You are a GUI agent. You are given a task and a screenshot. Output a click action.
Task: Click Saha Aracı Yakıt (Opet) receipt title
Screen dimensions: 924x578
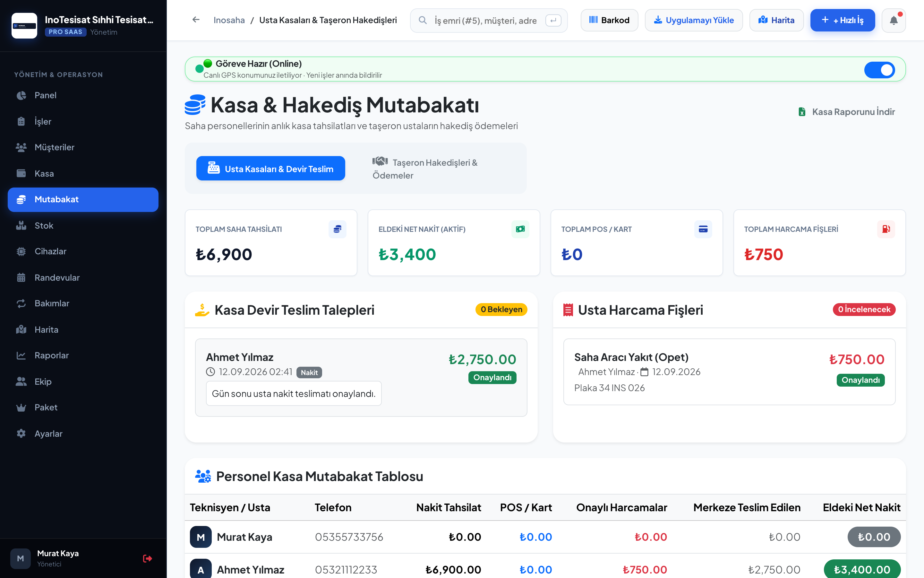[x=631, y=357]
